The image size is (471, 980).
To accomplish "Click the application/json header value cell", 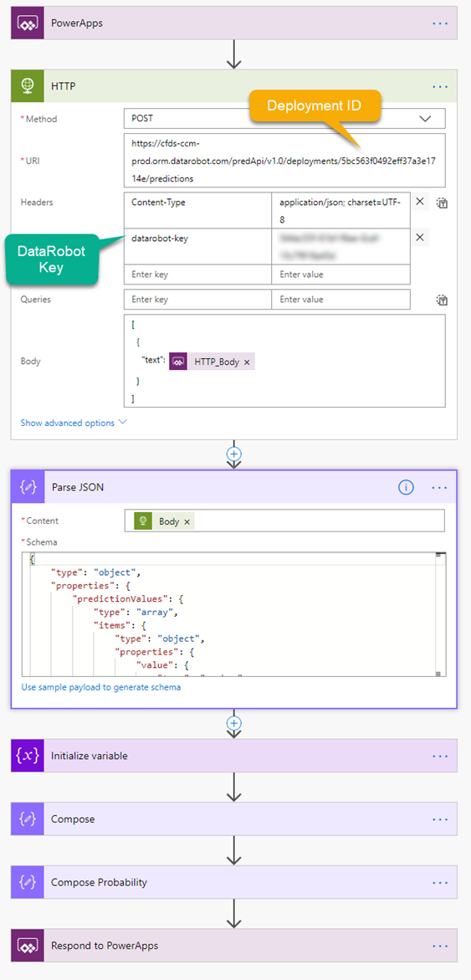I will (x=340, y=211).
